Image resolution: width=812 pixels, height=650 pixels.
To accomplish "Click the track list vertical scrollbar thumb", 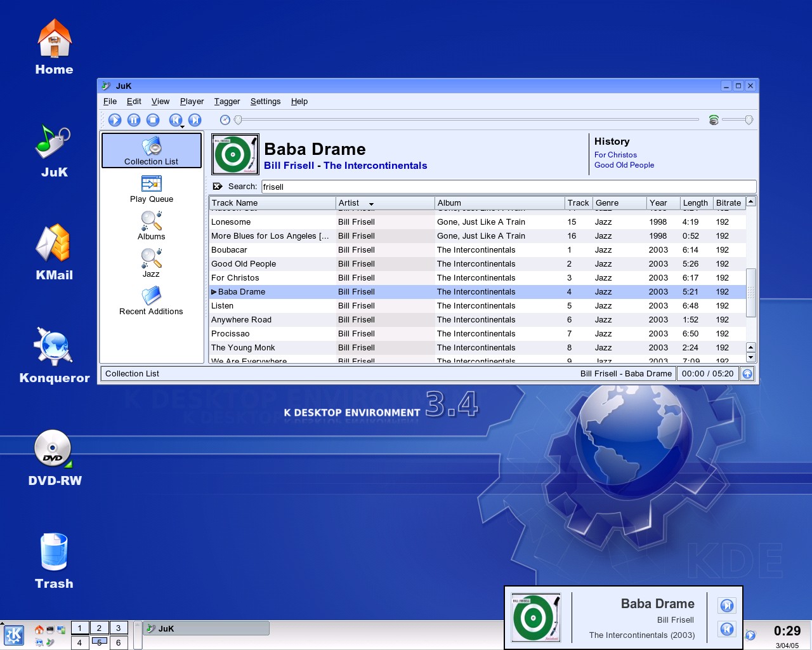I will [x=751, y=293].
